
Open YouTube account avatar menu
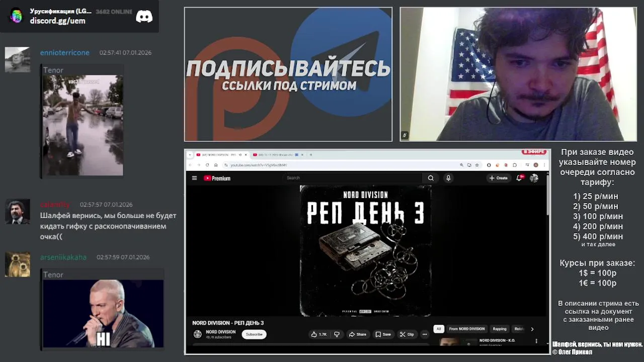coord(534,178)
